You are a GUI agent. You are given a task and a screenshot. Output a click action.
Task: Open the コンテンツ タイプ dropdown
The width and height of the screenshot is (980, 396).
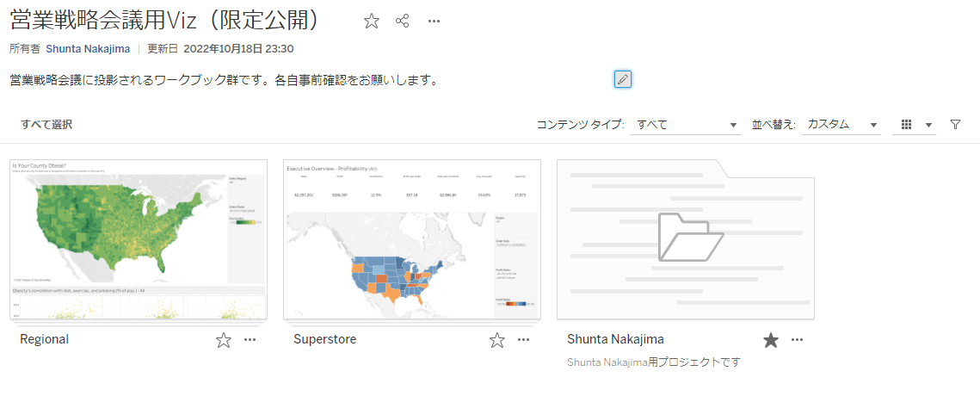[x=686, y=125]
